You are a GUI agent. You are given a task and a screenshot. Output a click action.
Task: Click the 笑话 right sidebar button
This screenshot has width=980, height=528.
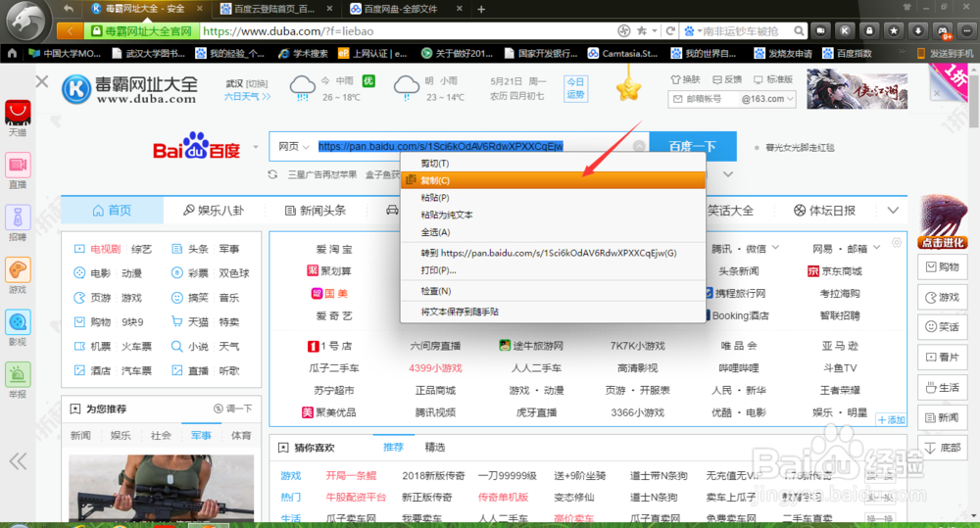click(x=943, y=327)
